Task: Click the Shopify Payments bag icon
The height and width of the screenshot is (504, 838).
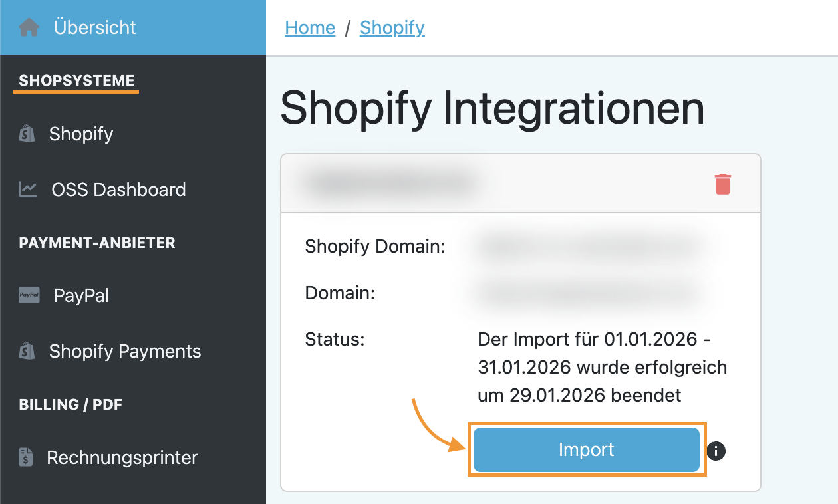Action: [27, 351]
